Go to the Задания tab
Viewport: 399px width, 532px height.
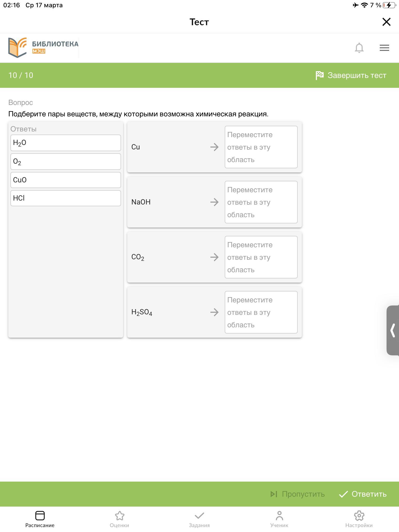[x=199, y=519]
